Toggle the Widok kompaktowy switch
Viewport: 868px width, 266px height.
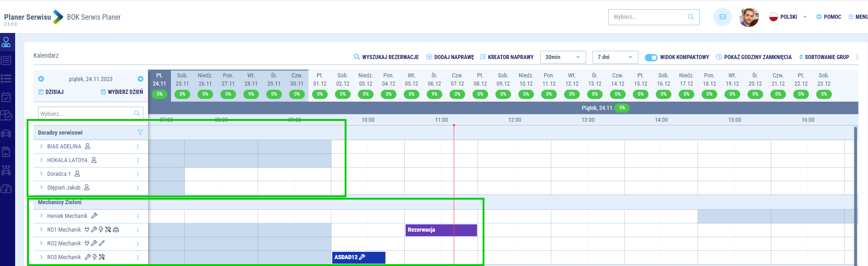(x=651, y=57)
